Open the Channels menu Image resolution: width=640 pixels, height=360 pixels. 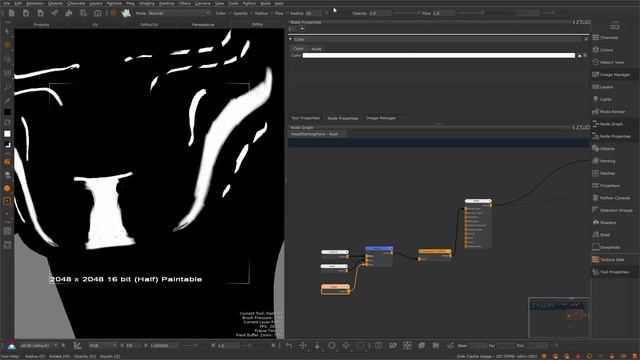76,3
